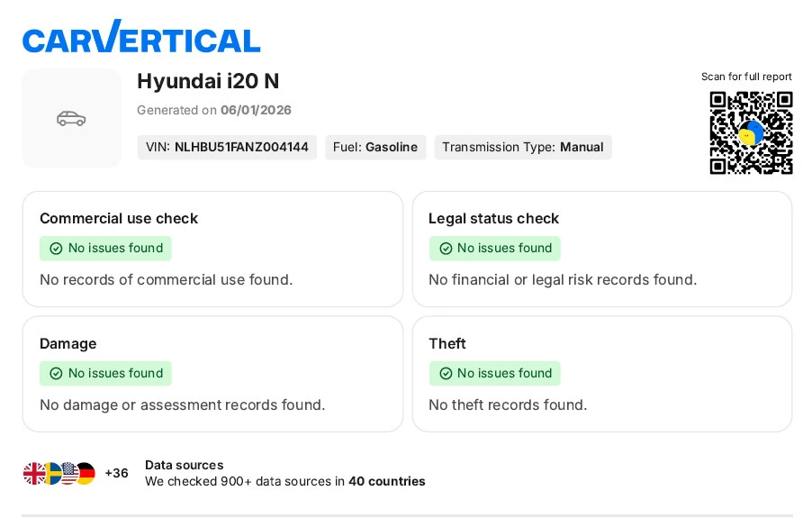Click the UK flag icon

(34, 473)
